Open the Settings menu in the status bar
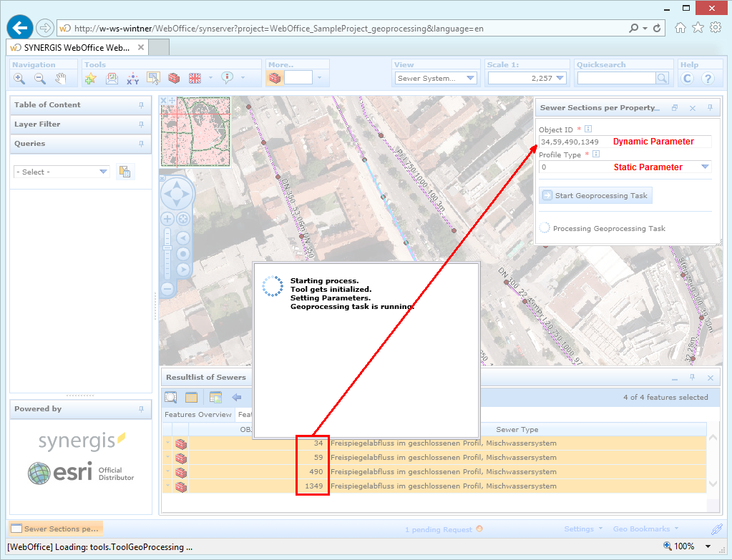Image resolution: width=732 pixels, height=560 pixels. click(581, 528)
